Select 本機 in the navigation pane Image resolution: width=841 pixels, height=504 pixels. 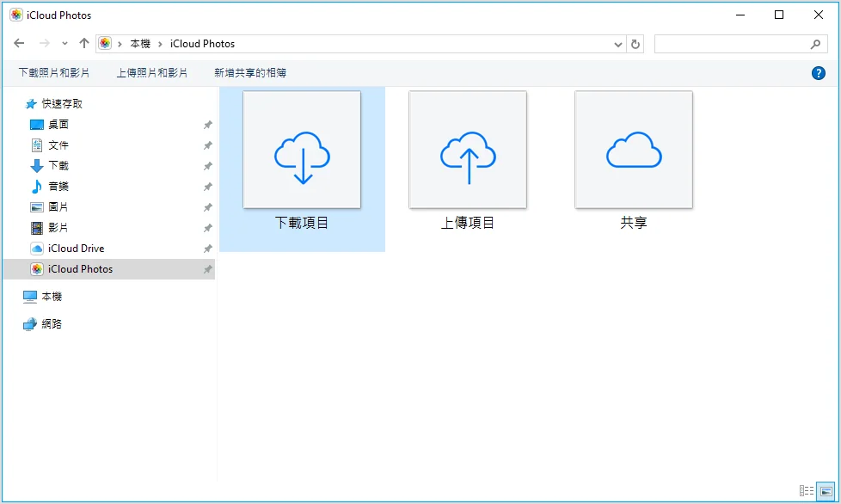(52, 297)
